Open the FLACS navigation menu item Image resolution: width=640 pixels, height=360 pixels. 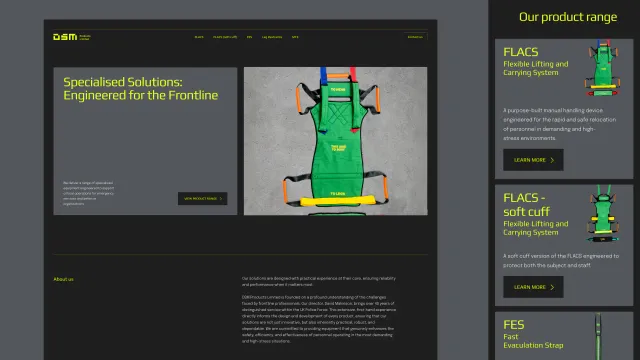click(x=199, y=37)
